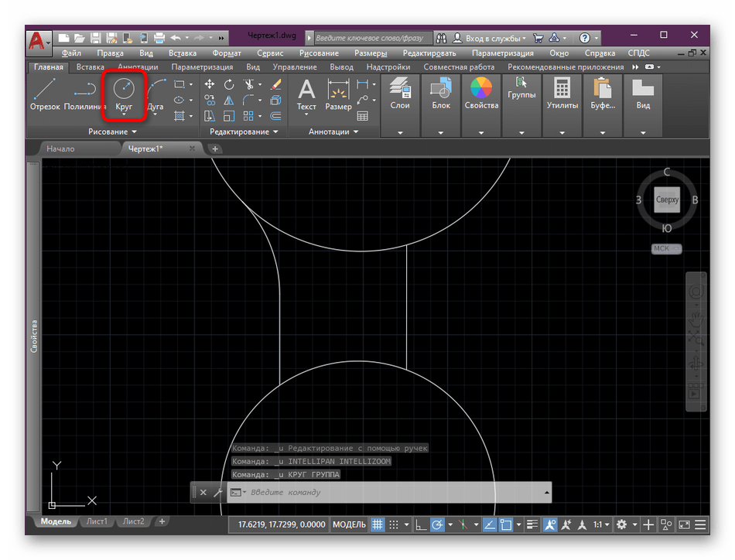The height and width of the screenshot is (560, 735).
Task: Switch to the Лист1 layout tab
Action: [x=97, y=521]
